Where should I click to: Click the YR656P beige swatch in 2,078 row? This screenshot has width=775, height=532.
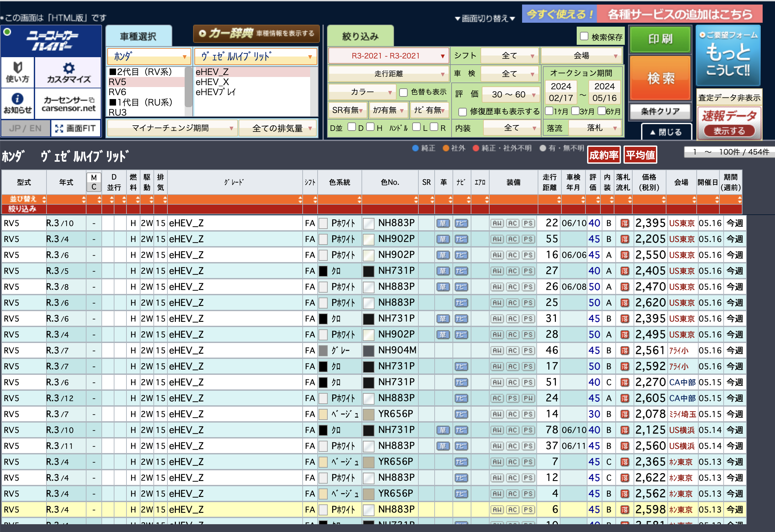tap(368, 415)
